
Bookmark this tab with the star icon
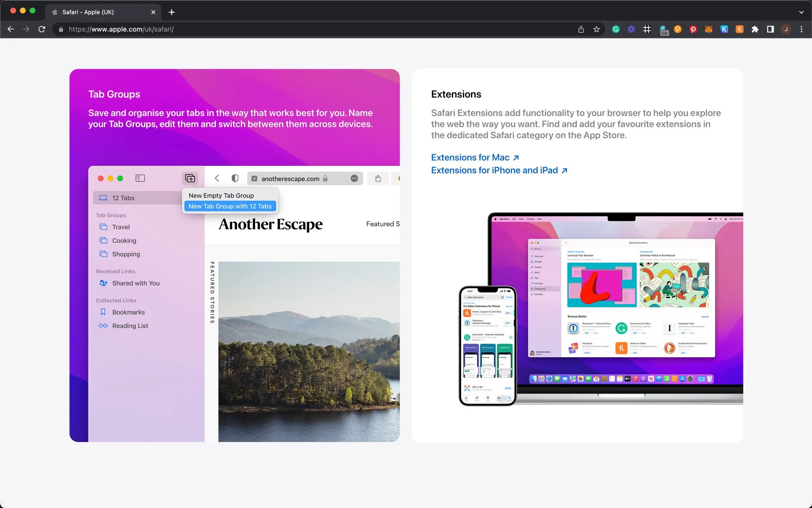596,29
